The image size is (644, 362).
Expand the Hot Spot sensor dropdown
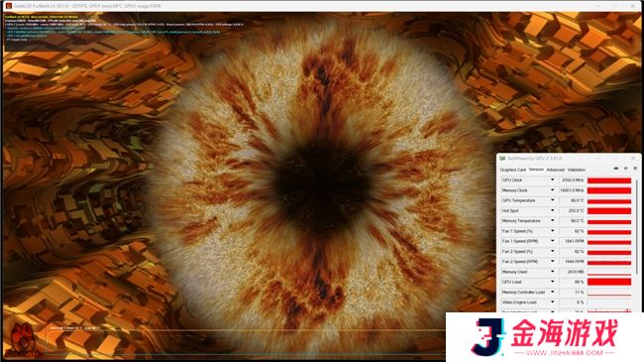552,210
